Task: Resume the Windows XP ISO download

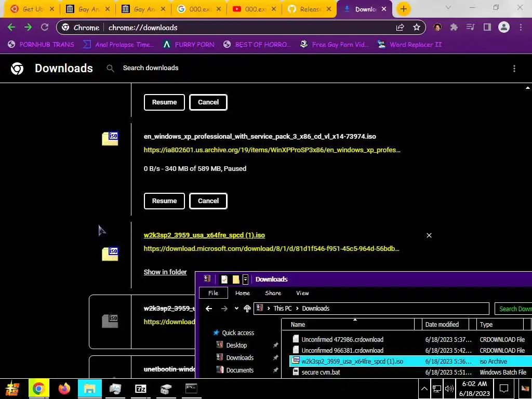Action: click(164, 201)
